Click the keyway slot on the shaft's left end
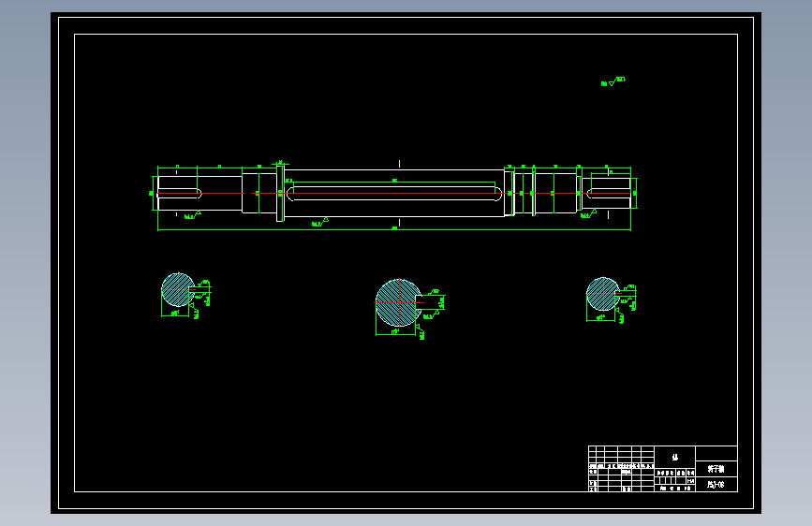The height and width of the screenshot is (526, 812). (179, 193)
